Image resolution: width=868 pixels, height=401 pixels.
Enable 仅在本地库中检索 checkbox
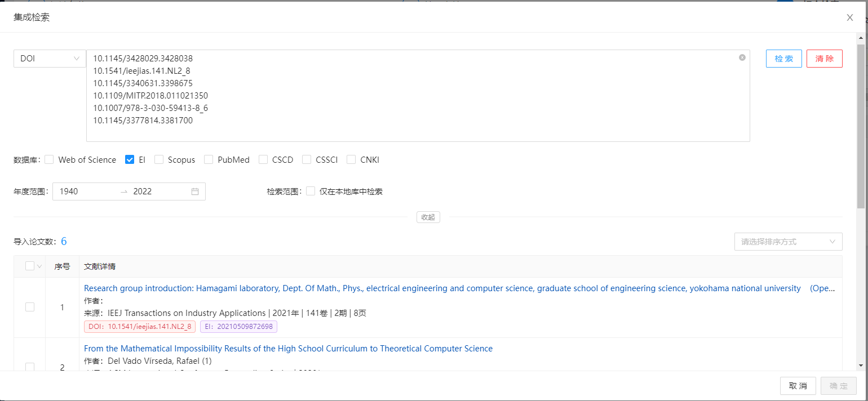[x=311, y=191]
